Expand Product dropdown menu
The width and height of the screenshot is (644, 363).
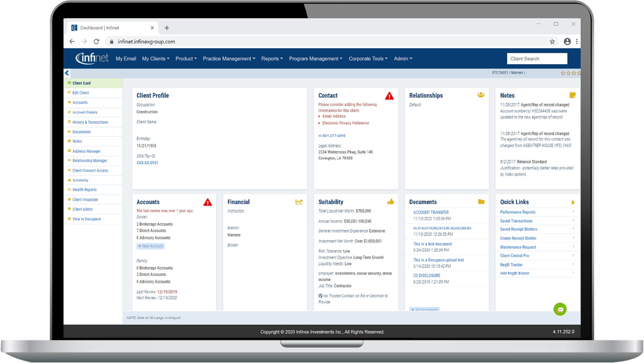[x=186, y=58]
